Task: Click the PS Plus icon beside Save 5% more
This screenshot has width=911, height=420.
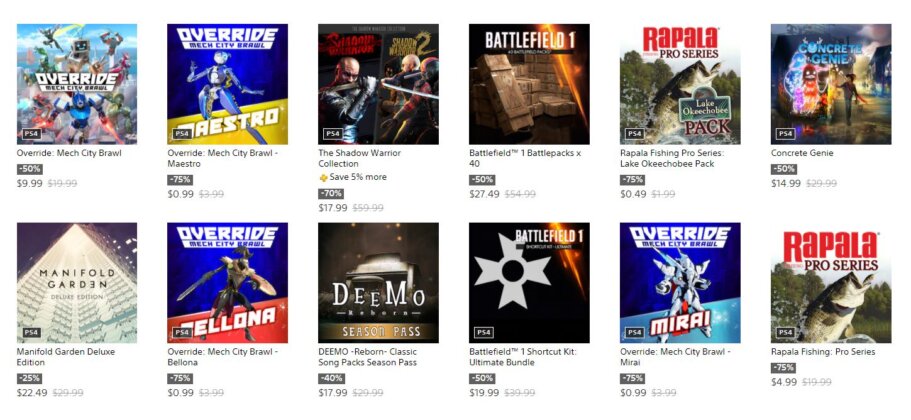Action: coord(324,178)
